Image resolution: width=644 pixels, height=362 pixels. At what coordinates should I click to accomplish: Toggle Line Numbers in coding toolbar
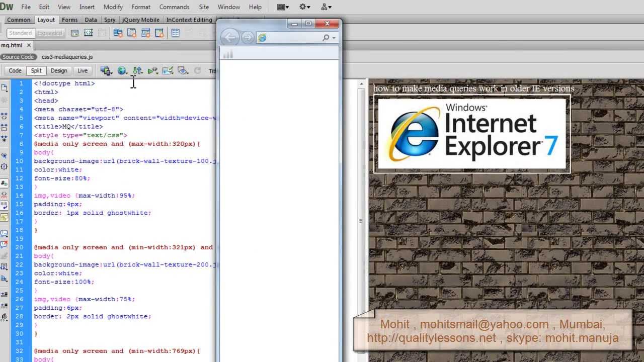4,184
